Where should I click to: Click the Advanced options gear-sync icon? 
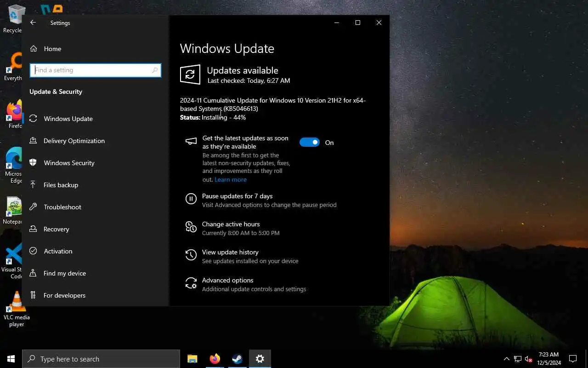(191, 283)
